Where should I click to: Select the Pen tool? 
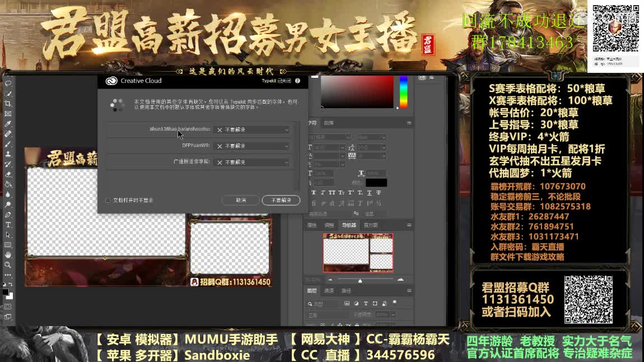point(8,215)
